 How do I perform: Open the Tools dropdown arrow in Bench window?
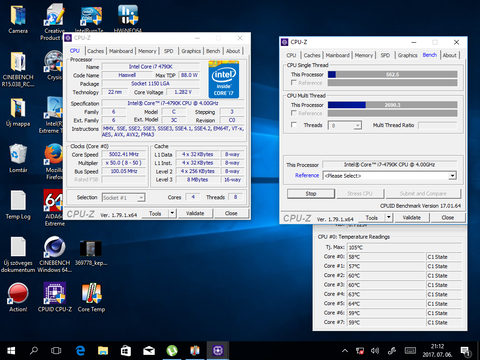389,218
